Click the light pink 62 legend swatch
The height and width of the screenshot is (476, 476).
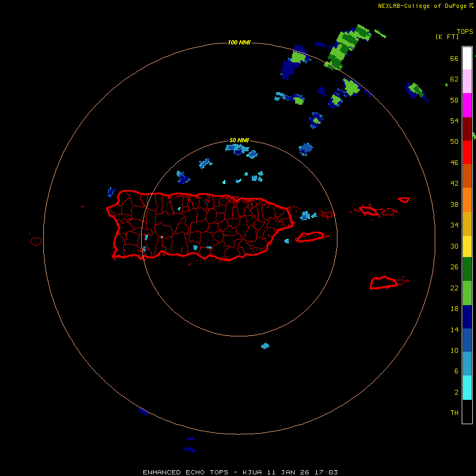467,81
